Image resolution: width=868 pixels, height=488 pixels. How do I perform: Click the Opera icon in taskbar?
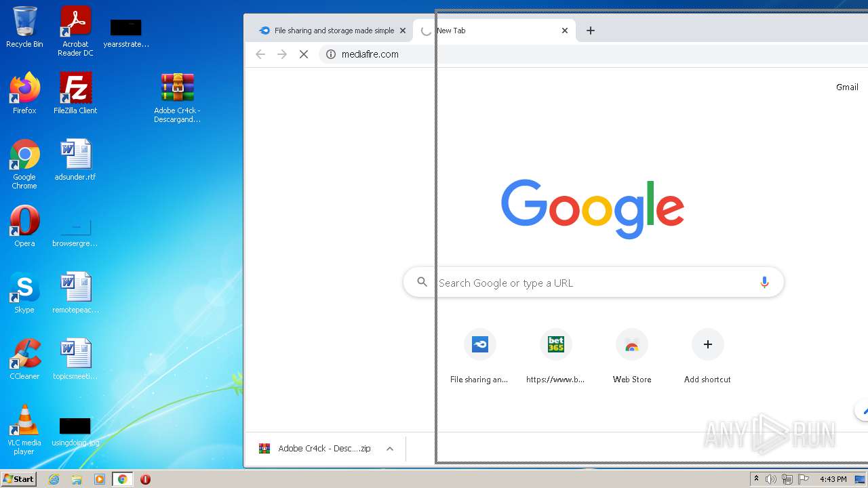(x=145, y=479)
